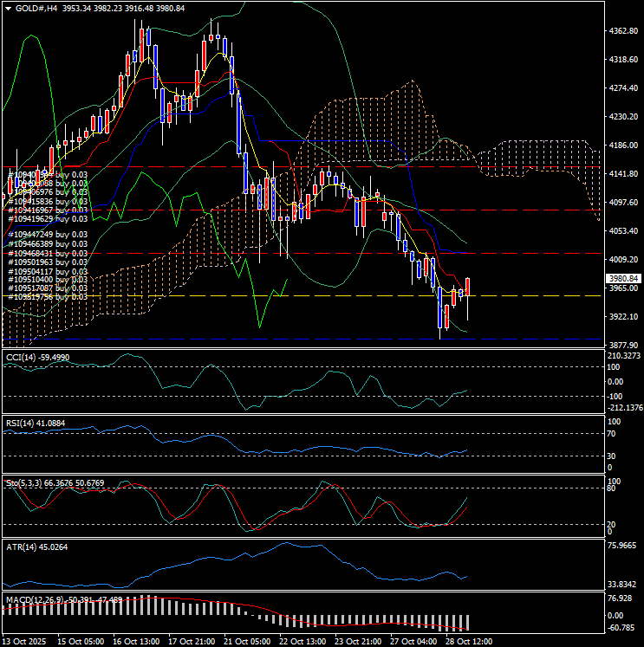Image resolution: width=644 pixels, height=647 pixels.
Task: Click the 21 Oct 05:00 time axis label
Action: [x=246, y=641]
